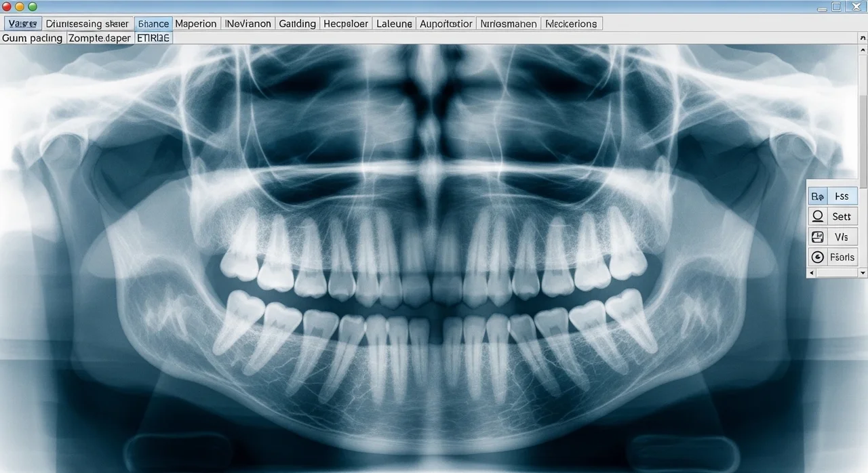Select the Laleune tab
The image size is (868, 473).
click(x=394, y=24)
